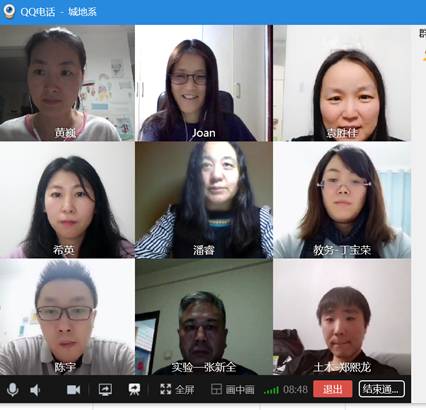This screenshot has width=426, height=410.
Task: Turn off the video camera icon
Action: (73, 390)
